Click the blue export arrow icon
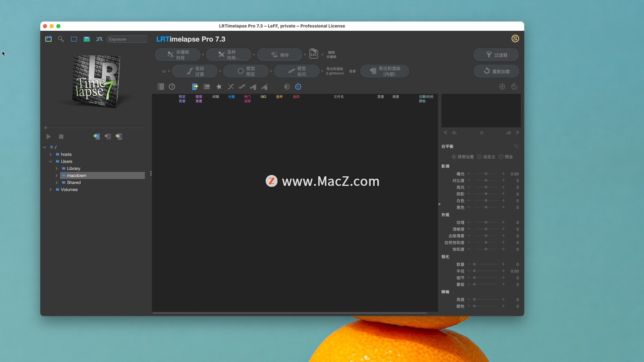The height and width of the screenshot is (362, 644). pos(195,86)
